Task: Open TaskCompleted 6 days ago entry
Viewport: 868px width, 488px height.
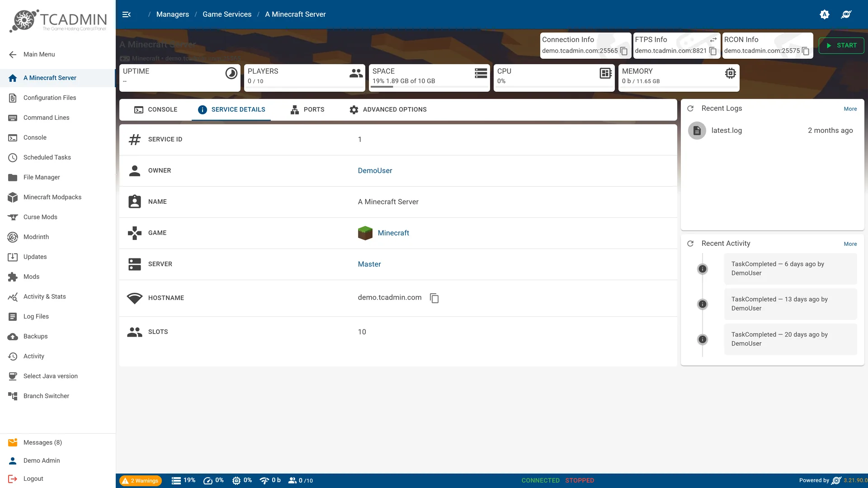Action: coord(790,269)
